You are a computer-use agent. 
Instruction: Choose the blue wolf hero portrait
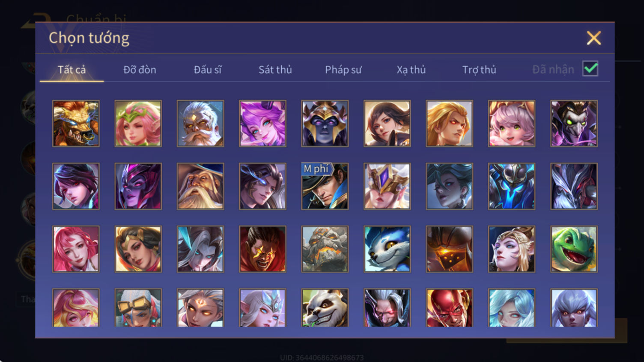click(387, 249)
